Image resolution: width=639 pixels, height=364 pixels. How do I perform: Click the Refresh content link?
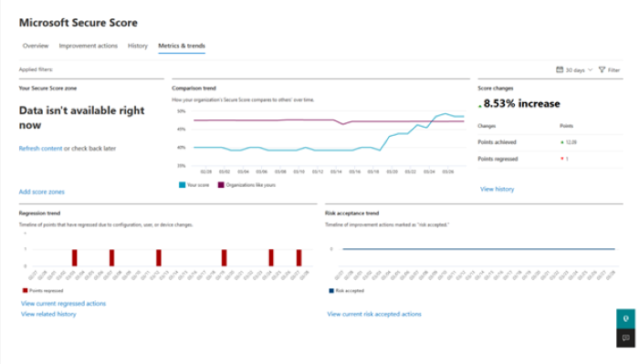tap(40, 148)
